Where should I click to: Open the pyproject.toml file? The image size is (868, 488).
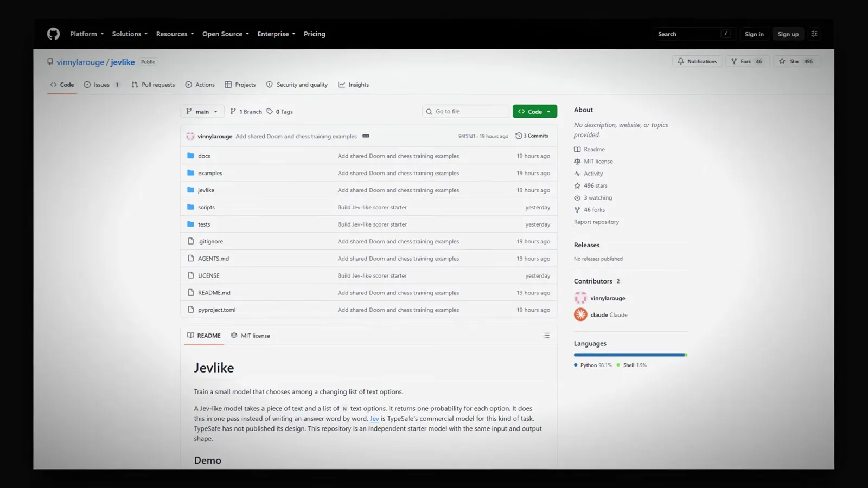pyautogui.click(x=216, y=310)
